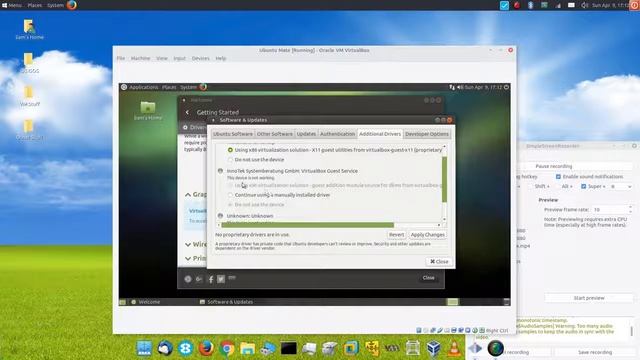Open the printer icon in the dock
640x360 pixels.
point(330,348)
